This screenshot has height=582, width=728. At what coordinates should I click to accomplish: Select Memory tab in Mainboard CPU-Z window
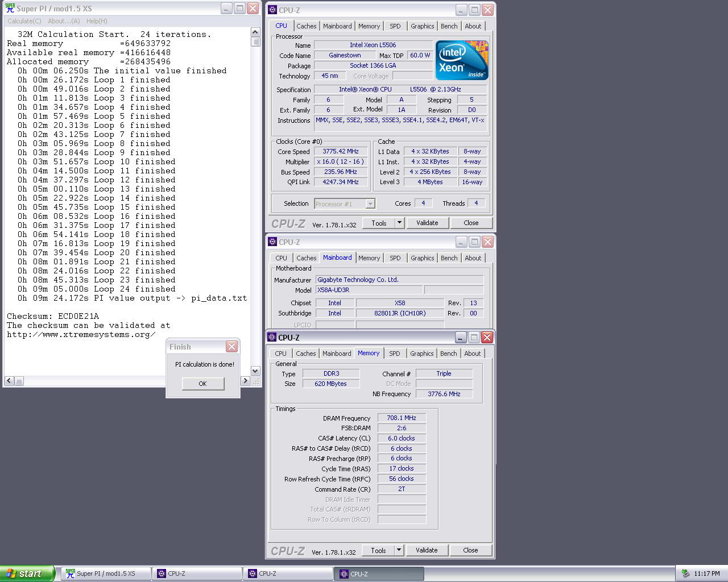point(369,258)
